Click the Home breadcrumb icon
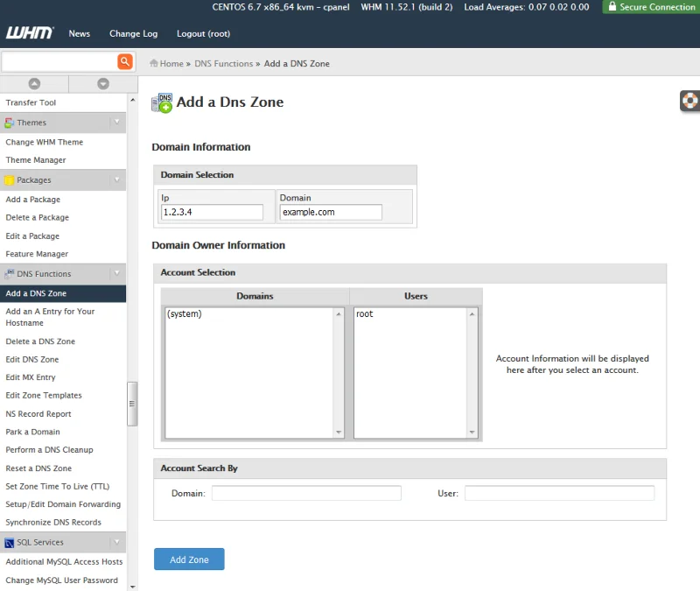This screenshot has width=700, height=591. (x=154, y=63)
